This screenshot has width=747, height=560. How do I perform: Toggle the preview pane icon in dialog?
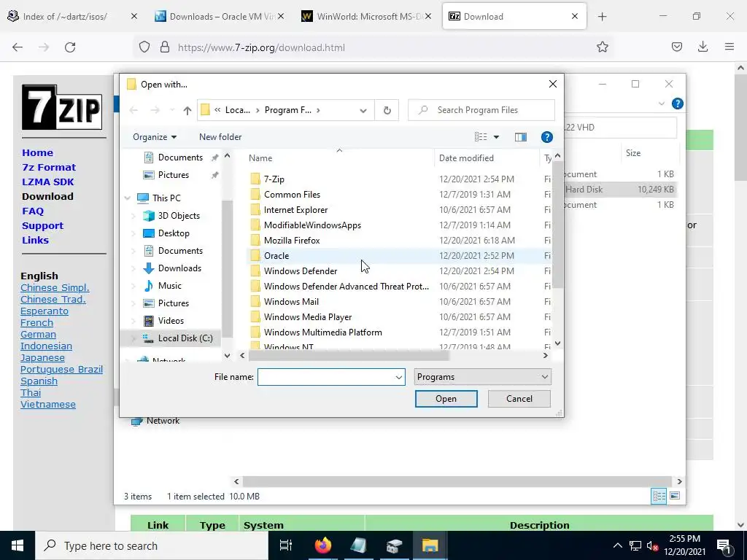point(521,137)
